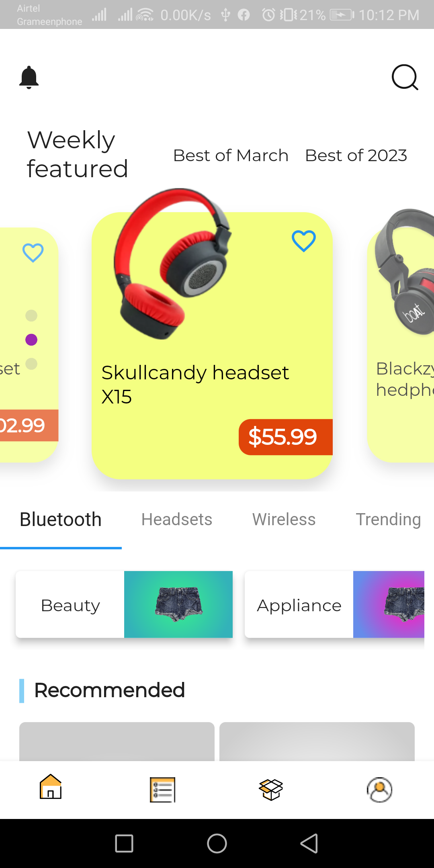434x868 pixels.
Task: Select the purple color dot option
Action: (x=31, y=340)
